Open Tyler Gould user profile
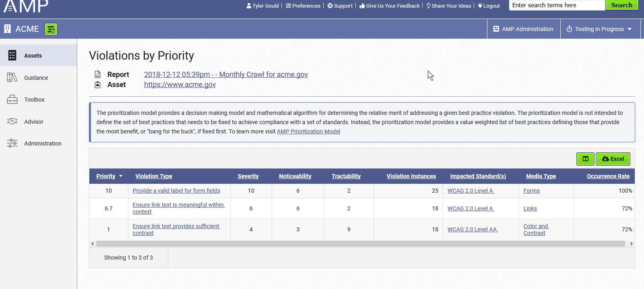The width and height of the screenshot is (644, 289). coord(262,6)
